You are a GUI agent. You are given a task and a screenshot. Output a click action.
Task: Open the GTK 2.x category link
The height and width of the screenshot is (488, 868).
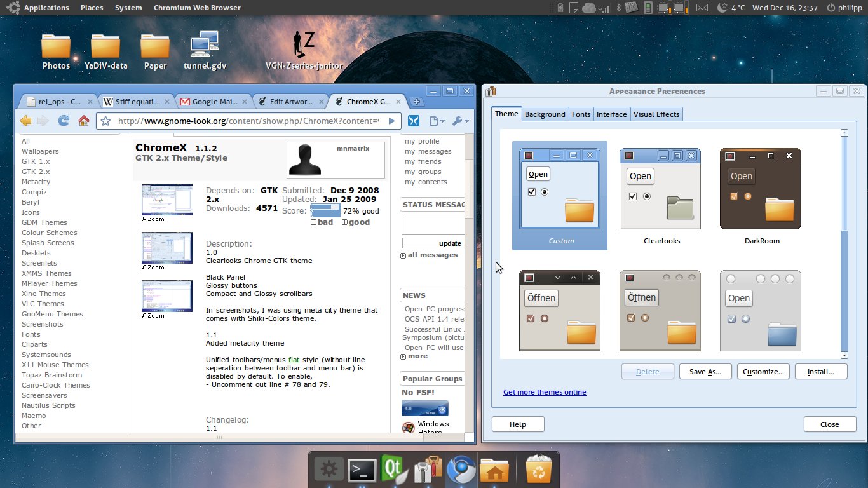coord(36,172)
